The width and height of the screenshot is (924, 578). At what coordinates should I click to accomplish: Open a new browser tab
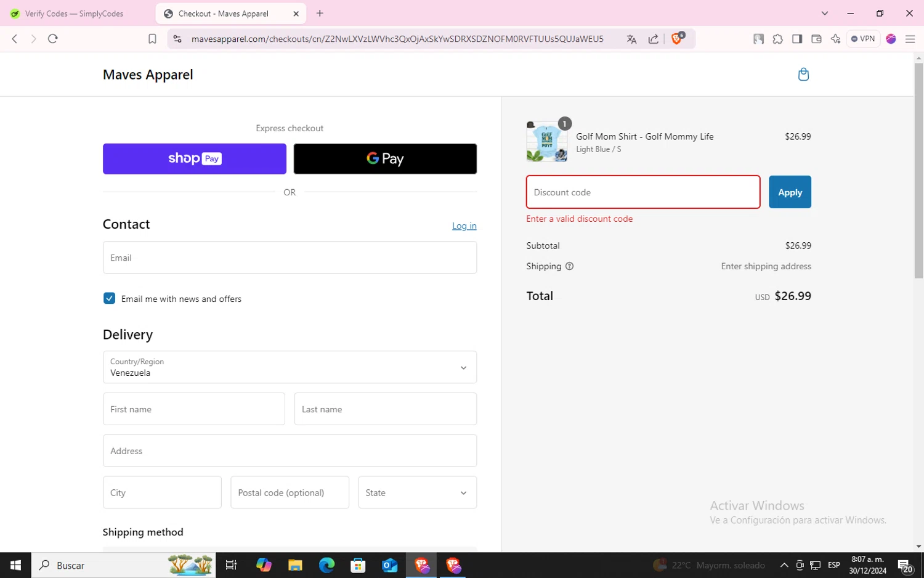(x=320, y=14)
